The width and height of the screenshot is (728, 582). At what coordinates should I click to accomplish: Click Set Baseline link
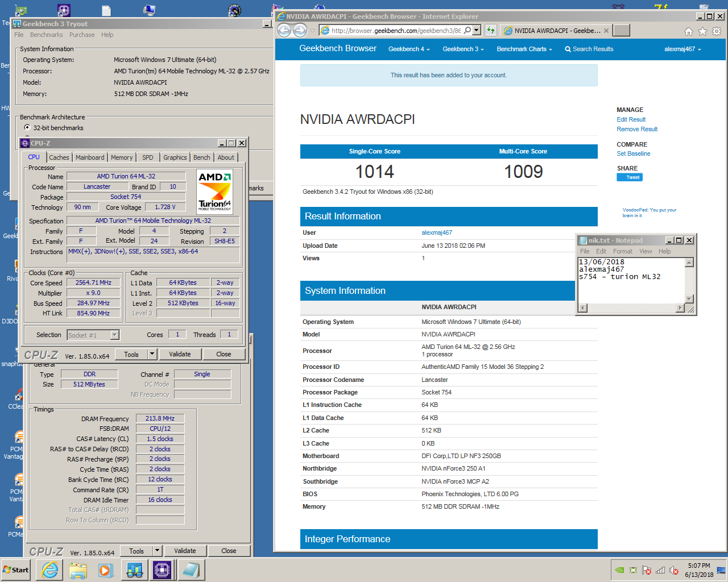point(634,153)
